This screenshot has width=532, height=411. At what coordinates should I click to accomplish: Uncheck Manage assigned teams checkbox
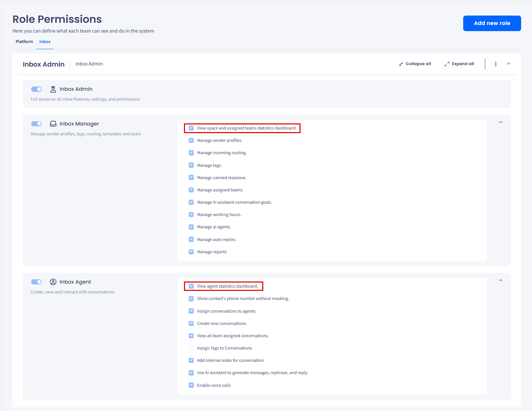point(191,190)
